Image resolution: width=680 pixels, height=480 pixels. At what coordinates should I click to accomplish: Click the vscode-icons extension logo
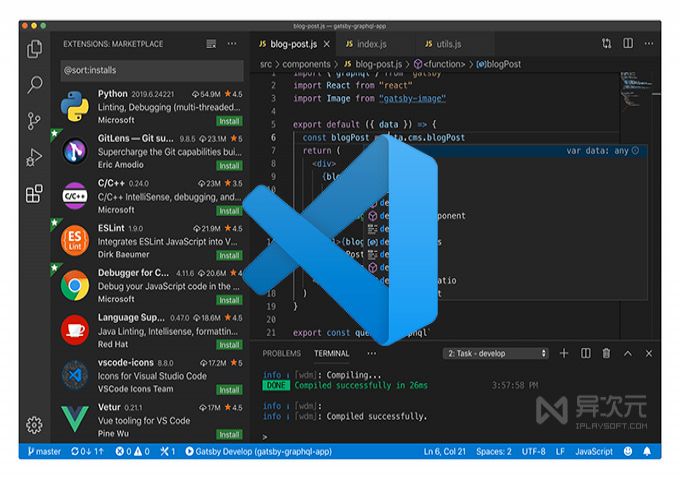75,375
